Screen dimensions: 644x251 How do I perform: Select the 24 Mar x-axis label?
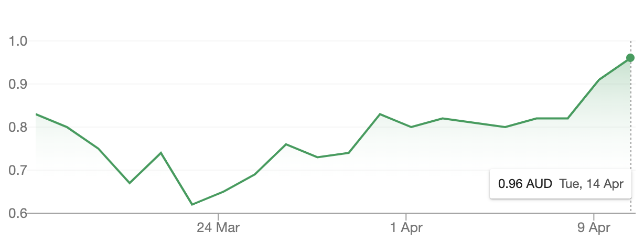[218, 228]
